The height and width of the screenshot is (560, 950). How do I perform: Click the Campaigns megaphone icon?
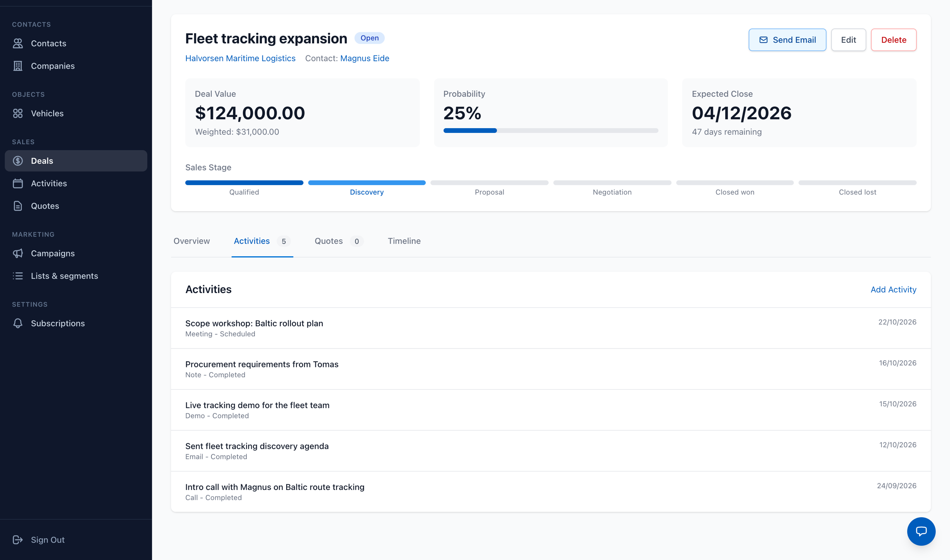pos(18,254)
